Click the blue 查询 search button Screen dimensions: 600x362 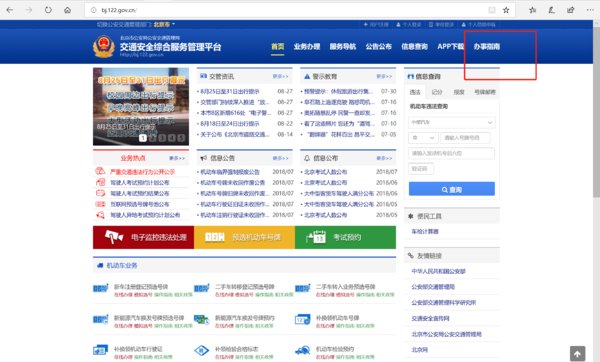click(x=452, y=189)
